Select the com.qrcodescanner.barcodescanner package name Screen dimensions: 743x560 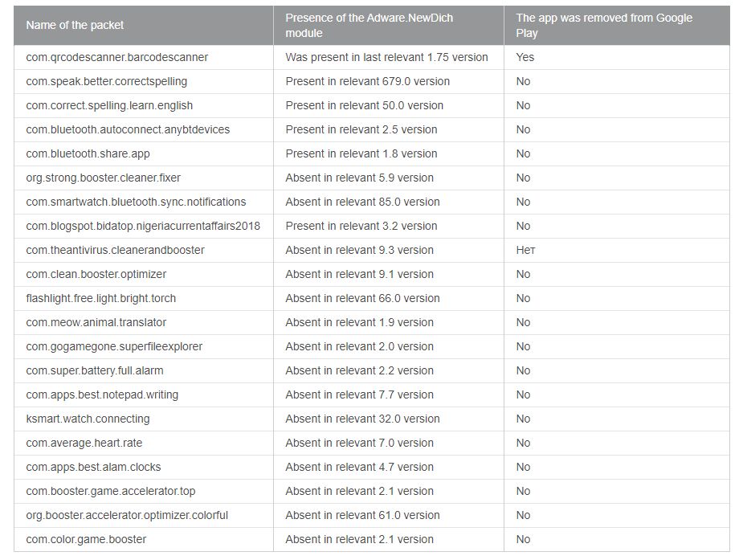116,57
